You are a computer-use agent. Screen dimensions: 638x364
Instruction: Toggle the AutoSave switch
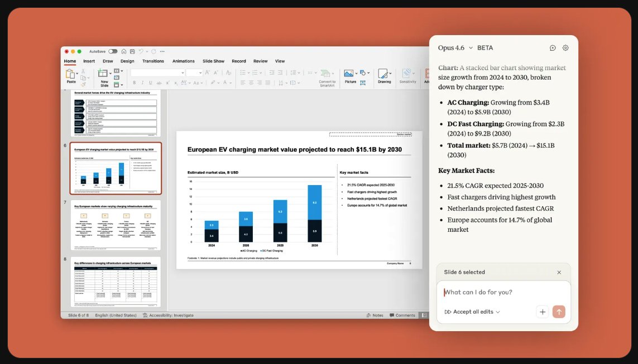(x=113, y=52)
